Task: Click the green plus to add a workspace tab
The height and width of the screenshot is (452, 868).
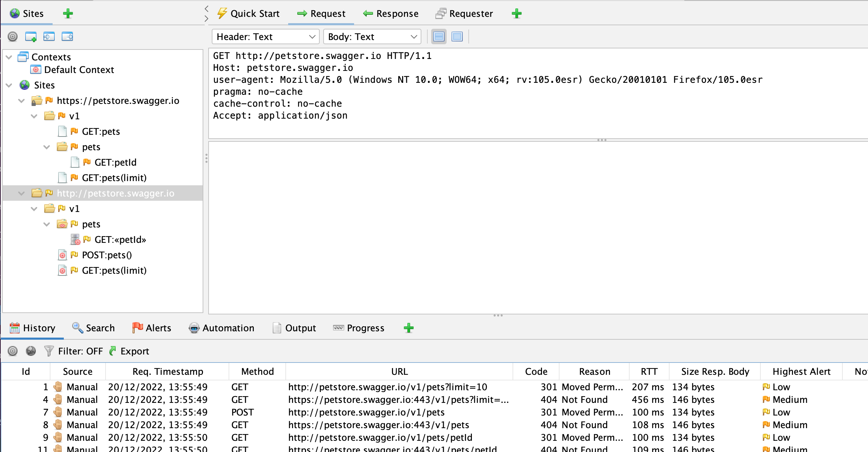Action: 516,13
